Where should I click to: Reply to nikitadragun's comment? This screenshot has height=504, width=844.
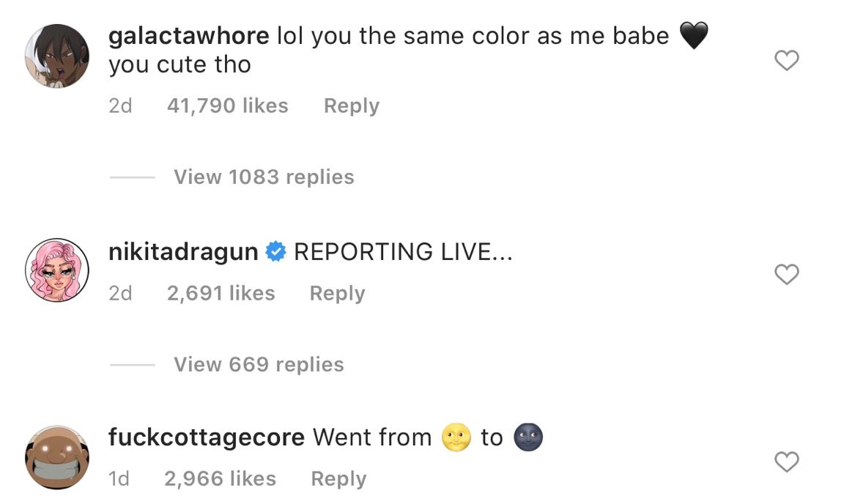(x=338, y=294)
